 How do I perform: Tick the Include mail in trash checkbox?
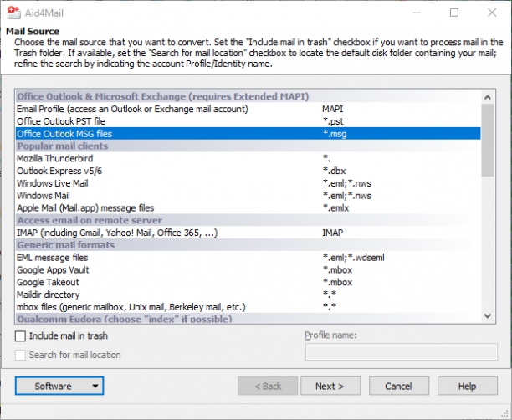pos(20,336)
